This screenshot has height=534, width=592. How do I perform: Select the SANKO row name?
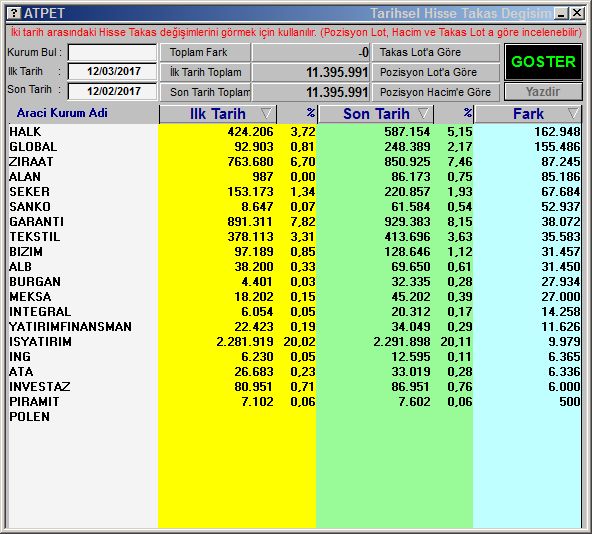tap(30, 207)
